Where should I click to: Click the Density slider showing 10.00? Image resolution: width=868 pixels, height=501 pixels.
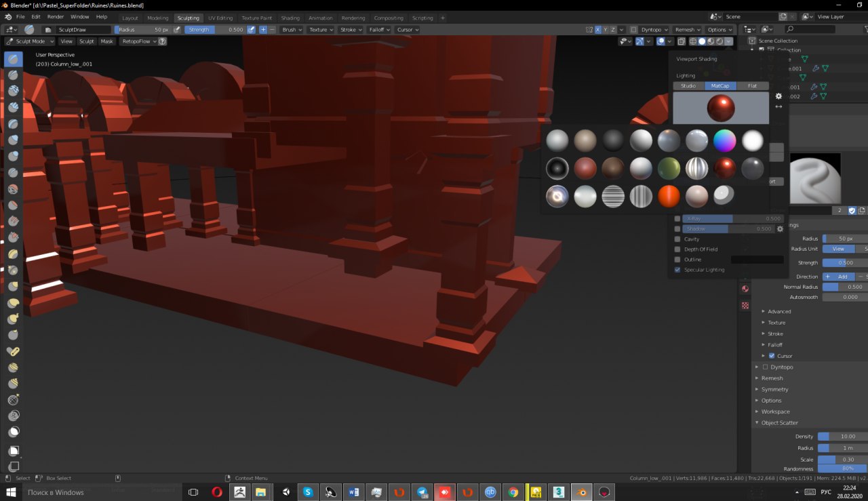pos(842,437)
